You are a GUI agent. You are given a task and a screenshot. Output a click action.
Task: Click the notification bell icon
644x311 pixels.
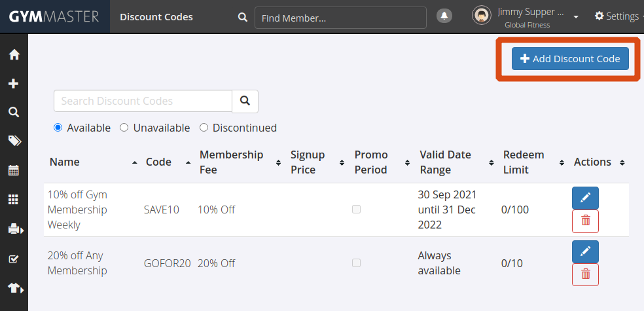(444, 16)
